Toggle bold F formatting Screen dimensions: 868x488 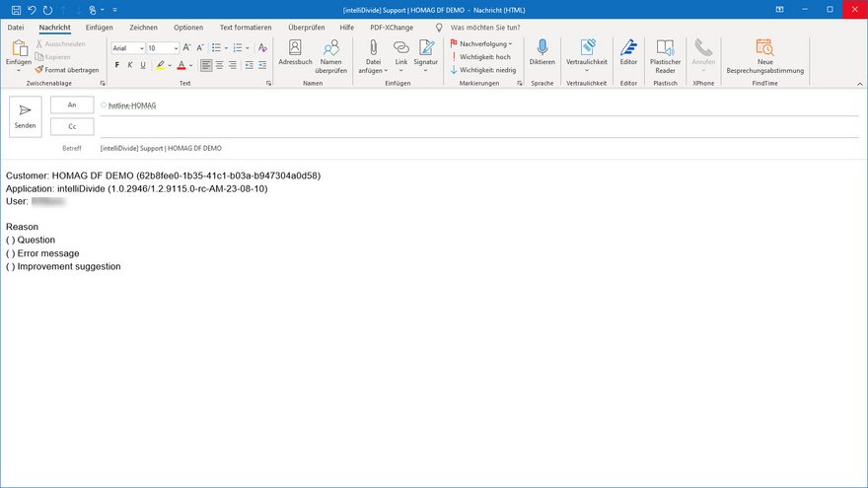(116, 65)
